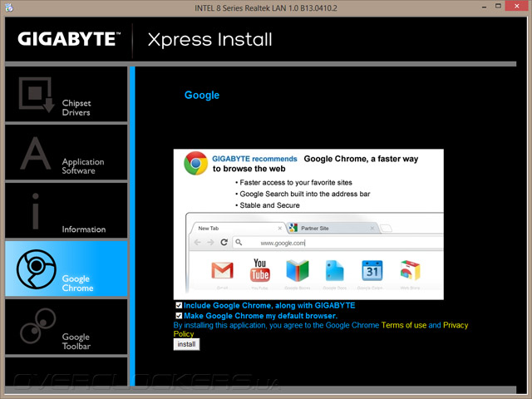The height and width of the screenshot is (399, 532).
Task: Click the reload icon in browser preview
Action: click(x=224, y=242)
